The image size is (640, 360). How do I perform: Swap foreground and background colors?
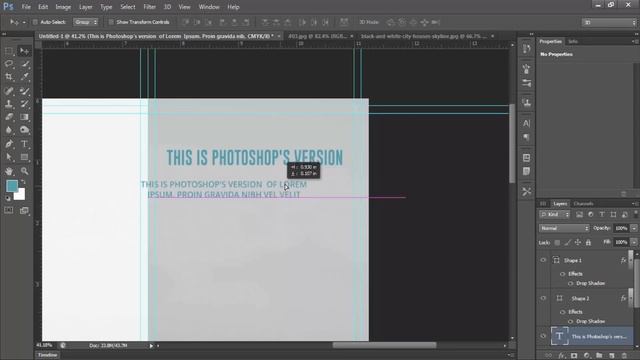tap(23, 182)
